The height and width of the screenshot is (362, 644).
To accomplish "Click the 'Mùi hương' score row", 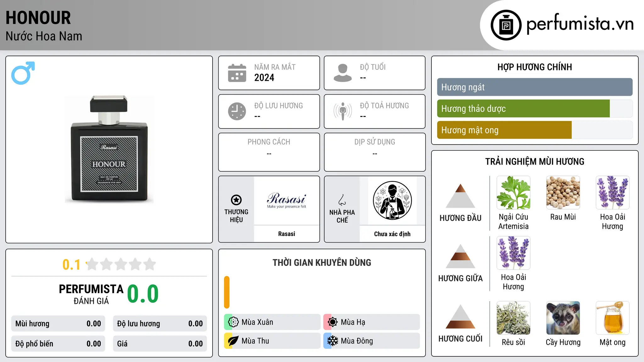I will pos(58,324).
